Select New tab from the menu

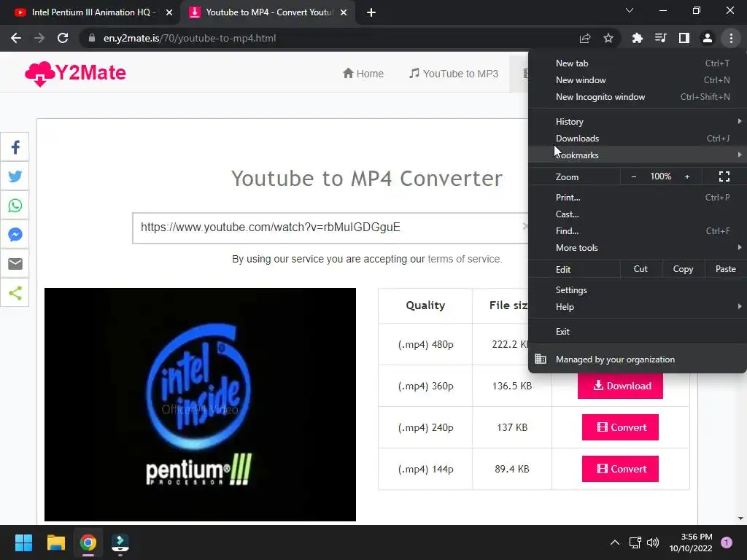point(638,63)
